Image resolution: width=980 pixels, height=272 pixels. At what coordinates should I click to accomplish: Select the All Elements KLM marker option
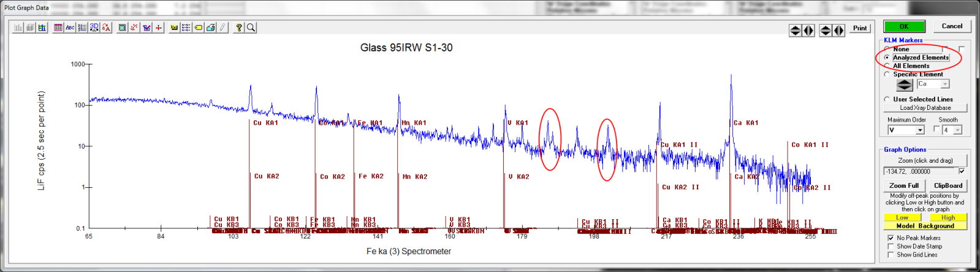pos(887,66)
